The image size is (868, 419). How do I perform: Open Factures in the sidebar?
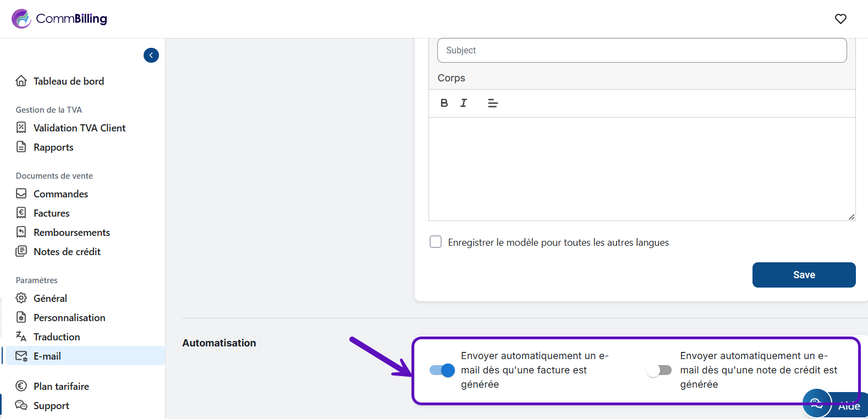pyautogui.click(x=51, y=213)
